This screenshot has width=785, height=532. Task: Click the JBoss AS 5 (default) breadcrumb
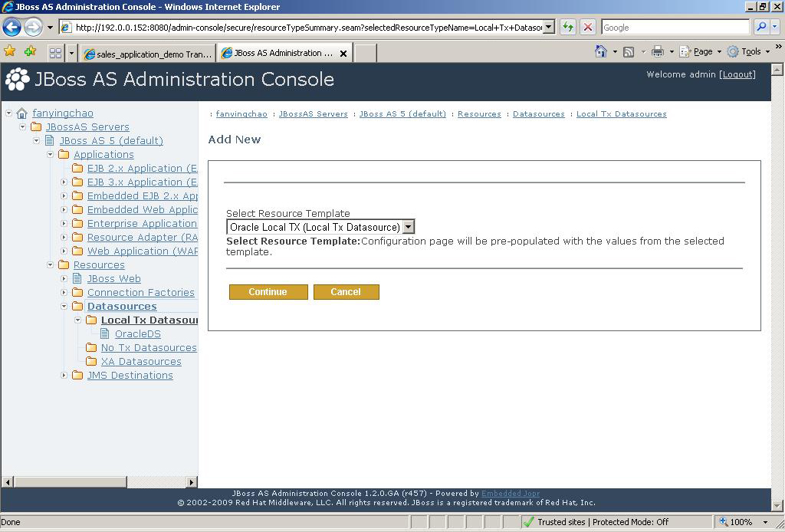point(402,114)
